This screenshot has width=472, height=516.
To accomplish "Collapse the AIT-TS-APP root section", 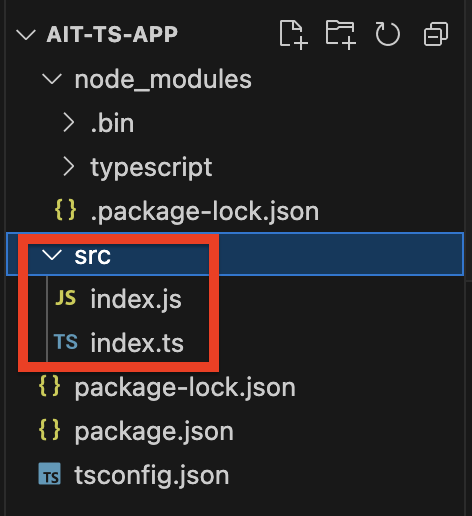I will (26, 34).
